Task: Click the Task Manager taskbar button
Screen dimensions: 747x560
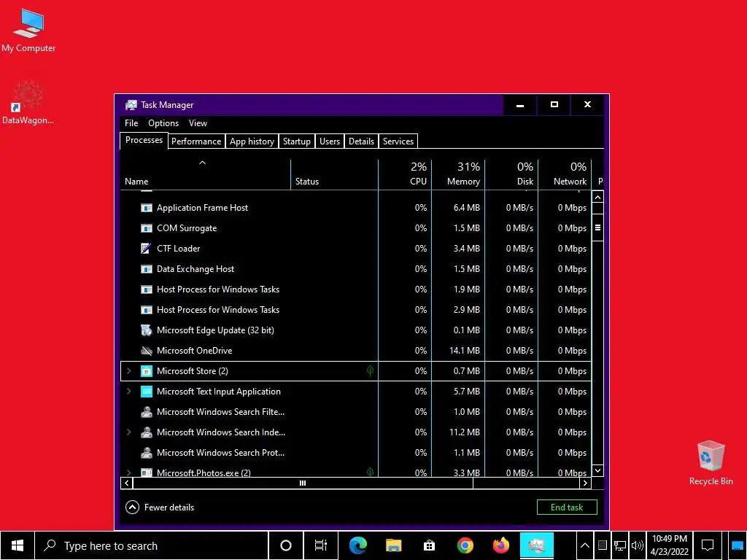Action: (536, 545)
